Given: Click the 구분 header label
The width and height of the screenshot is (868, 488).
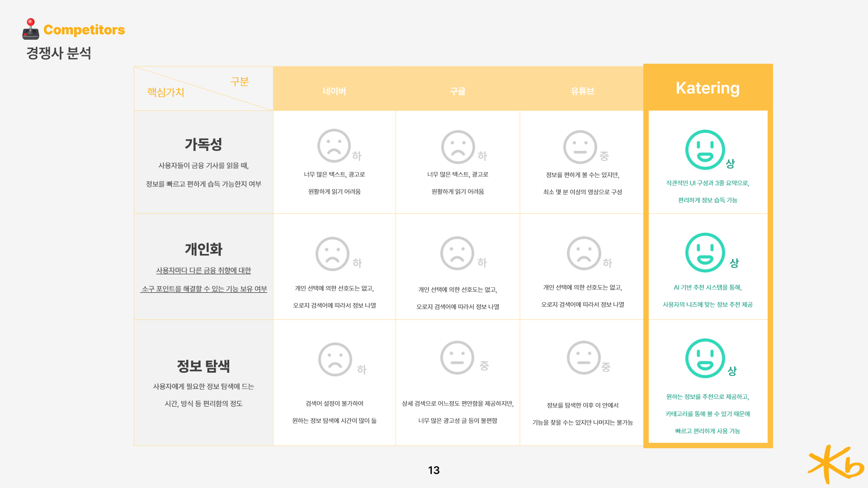Looking at the screenshot, I should tap(240, 81).
